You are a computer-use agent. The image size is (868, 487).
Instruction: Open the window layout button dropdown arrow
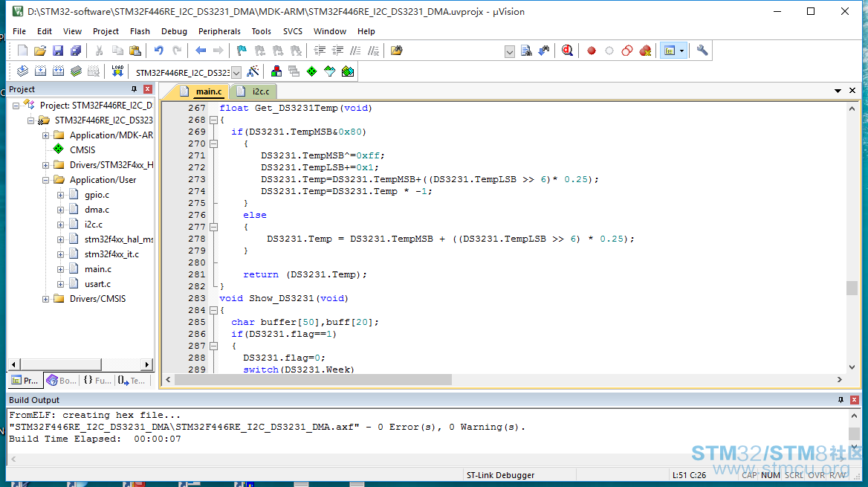[x=681, y=51]
